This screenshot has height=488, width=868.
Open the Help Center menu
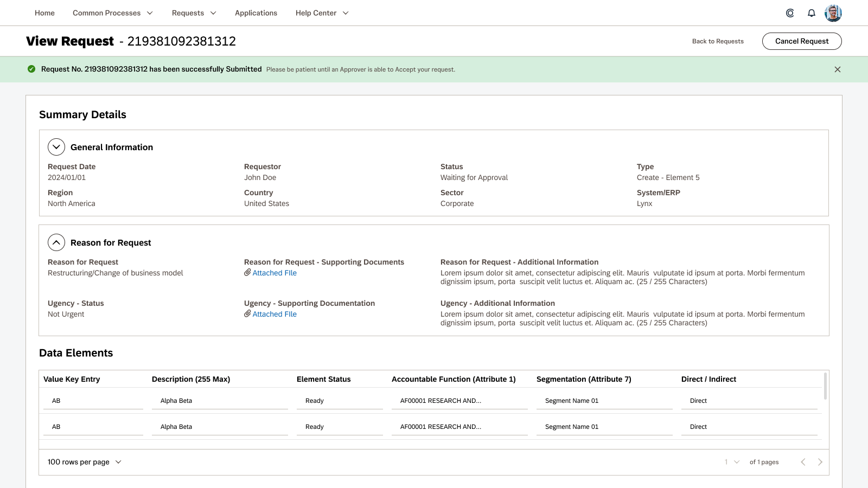322,13
